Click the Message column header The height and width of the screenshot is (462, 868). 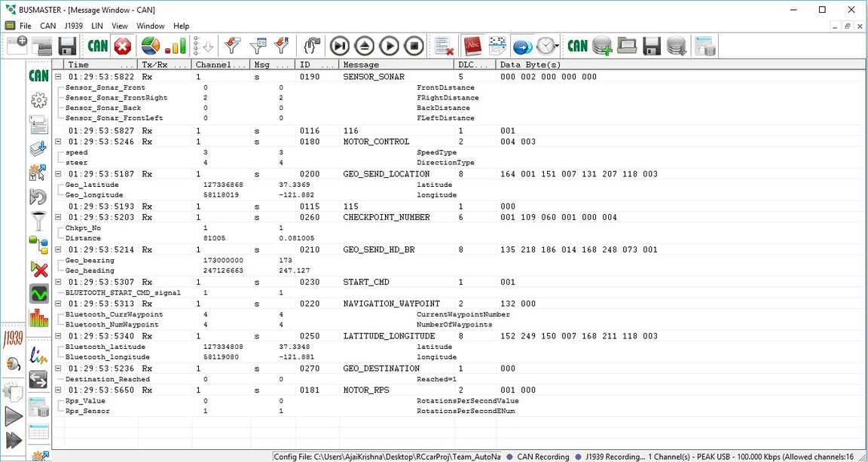pyautogui.click(x=396, y=65)
